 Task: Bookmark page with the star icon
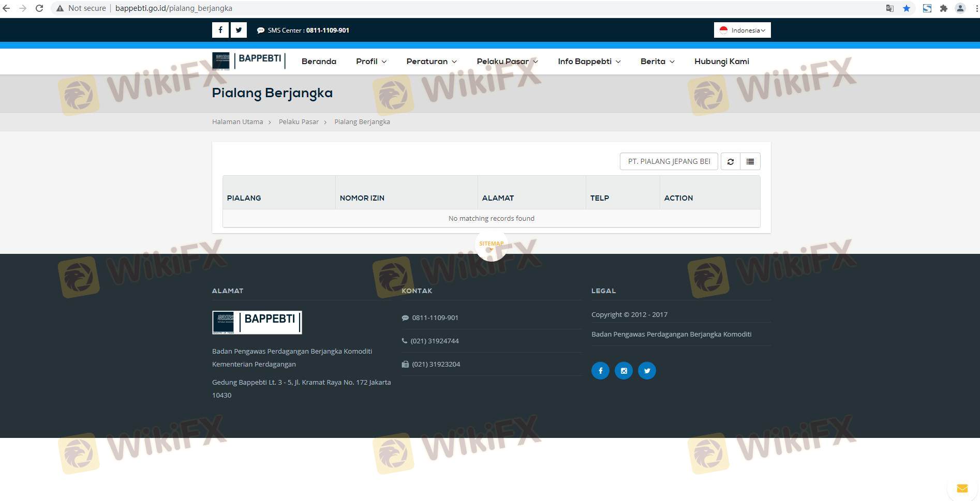point(906,8)
